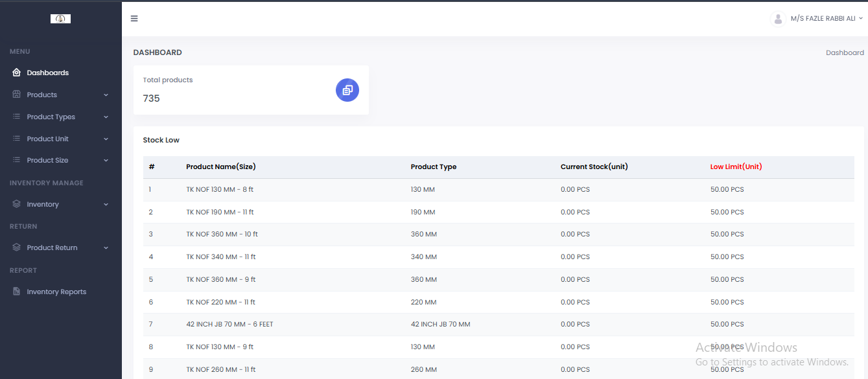Screen dimensions: 868x379
Task: Click the Products store icon in sidebar
Action: 17,95
